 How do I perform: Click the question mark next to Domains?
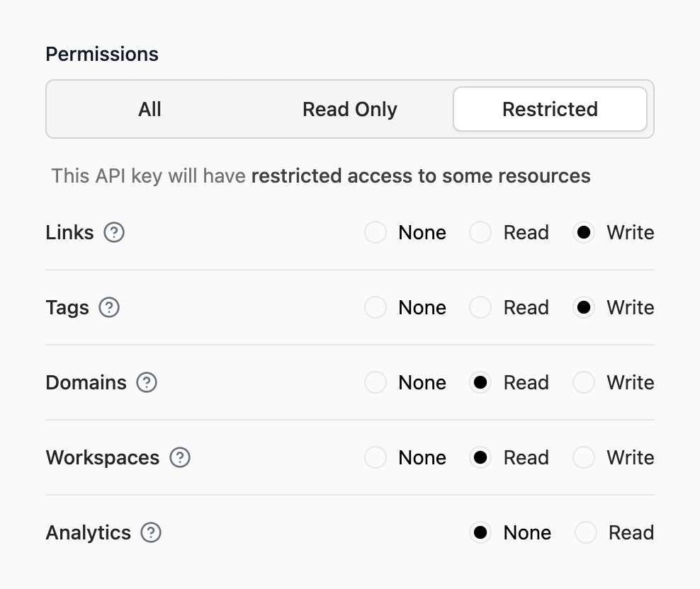pos(147,383)
